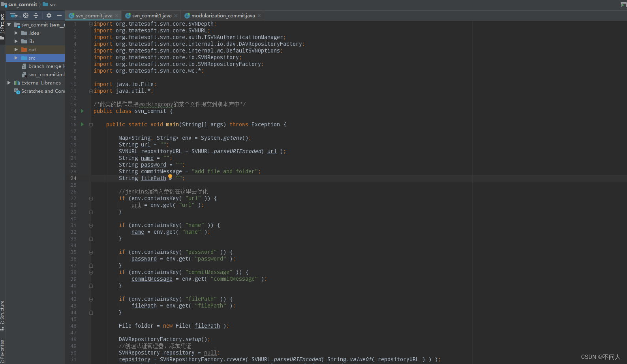Close the modularization_commit.java tab
Viewport: 627px width, 364px height.
[259, 16]
